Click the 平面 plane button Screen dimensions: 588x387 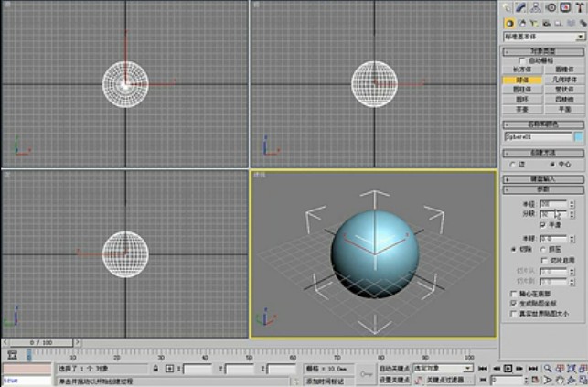click(x=564, y=109)
